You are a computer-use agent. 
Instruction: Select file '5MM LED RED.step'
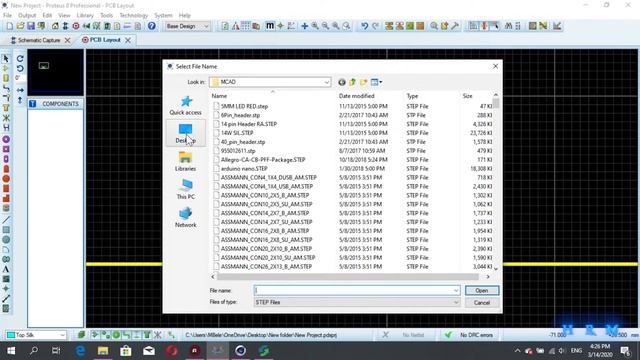coord(244,106)
